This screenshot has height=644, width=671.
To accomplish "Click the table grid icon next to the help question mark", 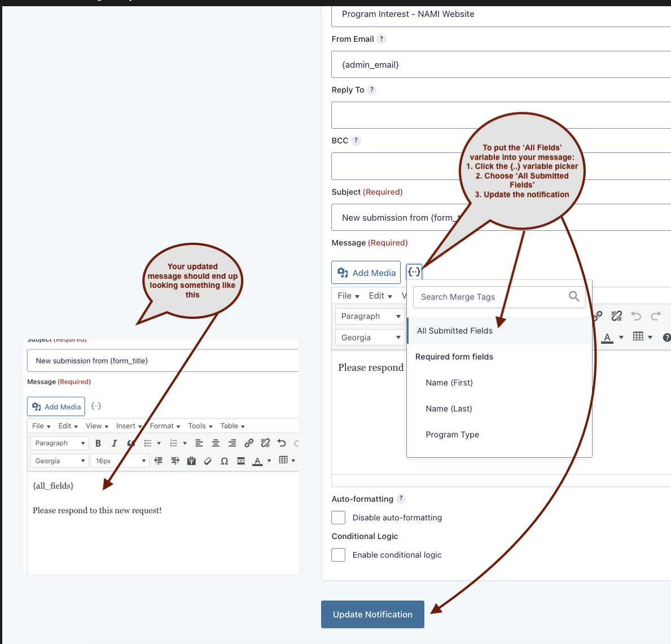I will click(x=638, y=336).
